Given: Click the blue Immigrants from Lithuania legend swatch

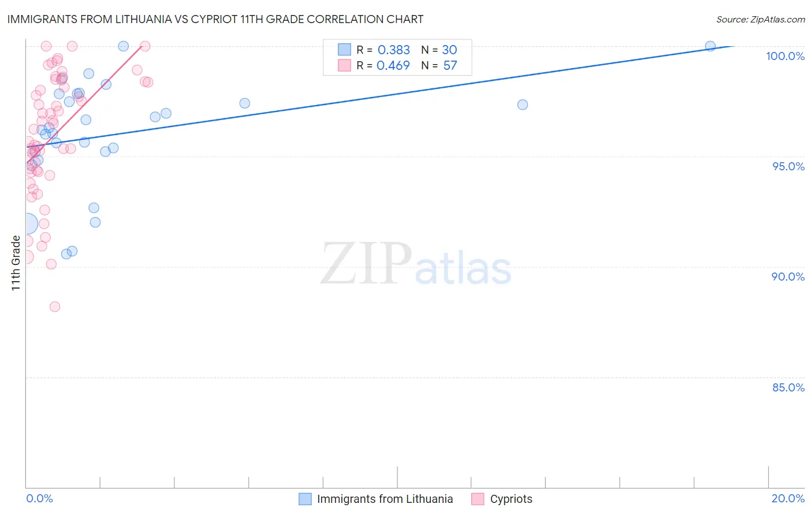Looking at the screenshot, I should coord(305,499).
